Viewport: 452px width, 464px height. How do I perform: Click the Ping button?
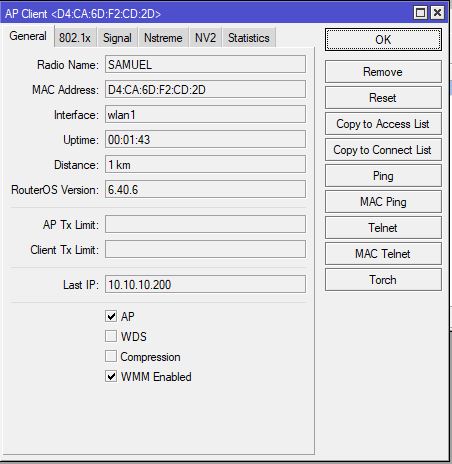(383, 176)
